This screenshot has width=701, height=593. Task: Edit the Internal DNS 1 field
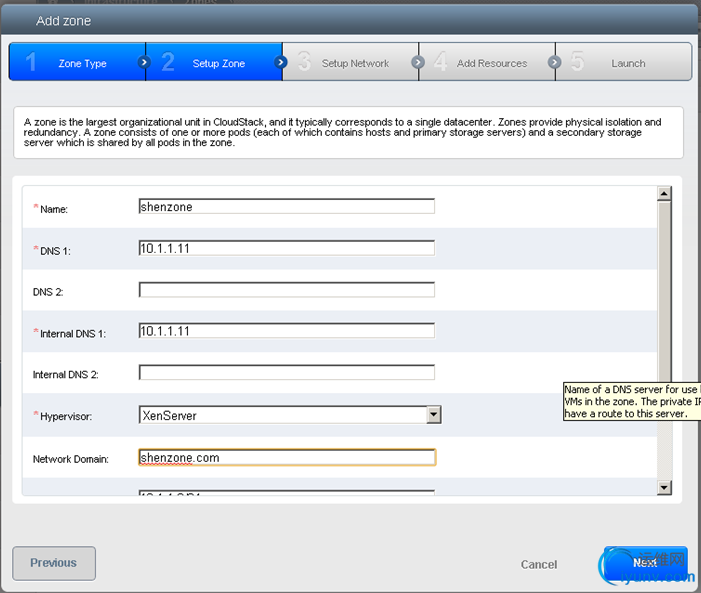click(287, 330)
